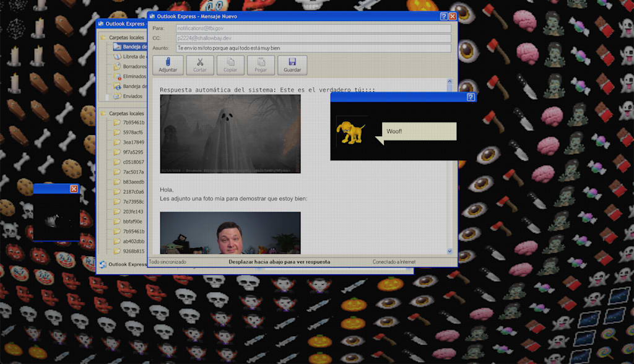Click 'Desplazar hacia abajo para ver respuesta'
The width and height of the screenshot is (634, 364).
[x=279, y=262]
